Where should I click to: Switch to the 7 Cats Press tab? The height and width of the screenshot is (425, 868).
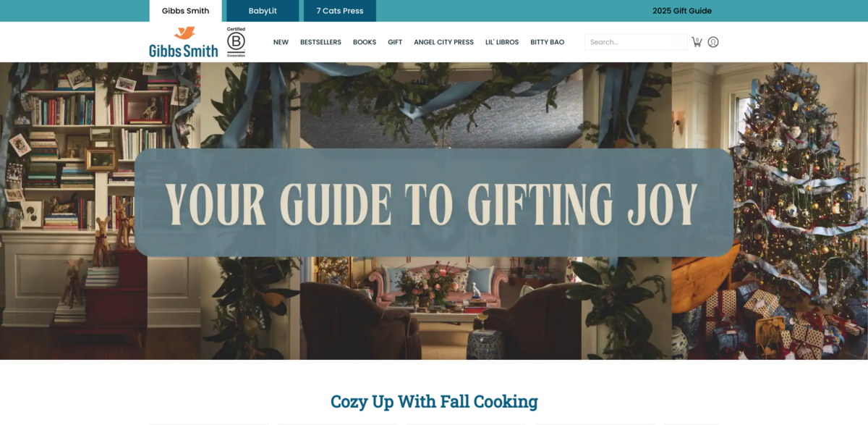(340, 11)
